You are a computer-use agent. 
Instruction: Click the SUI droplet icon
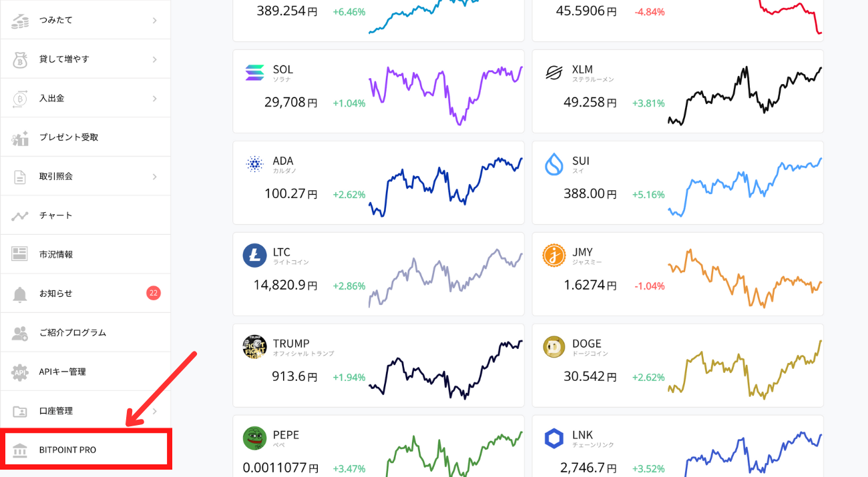[x=554, y=164]
